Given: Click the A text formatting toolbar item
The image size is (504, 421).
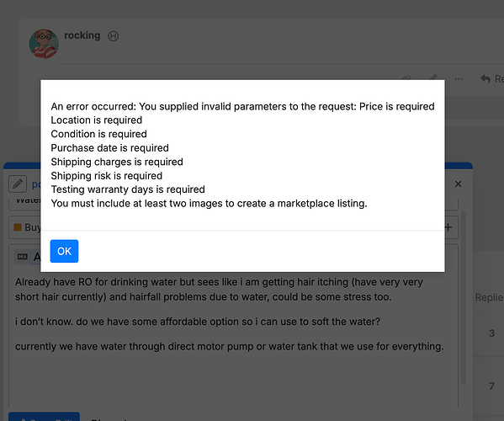Looking at the screenshot, I should pos(37,257).
